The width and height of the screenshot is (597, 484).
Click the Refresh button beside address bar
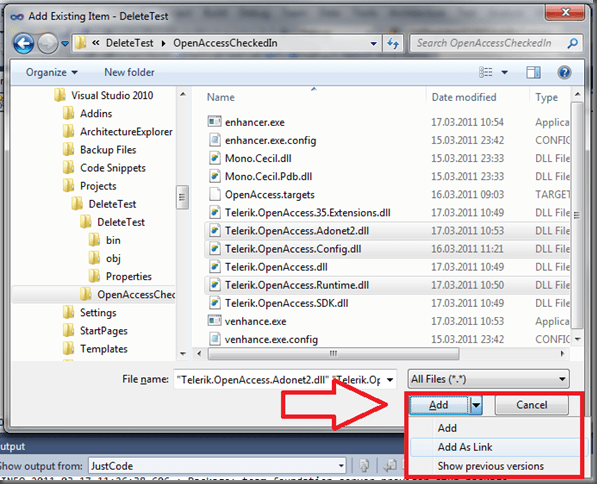click(393, 43)
